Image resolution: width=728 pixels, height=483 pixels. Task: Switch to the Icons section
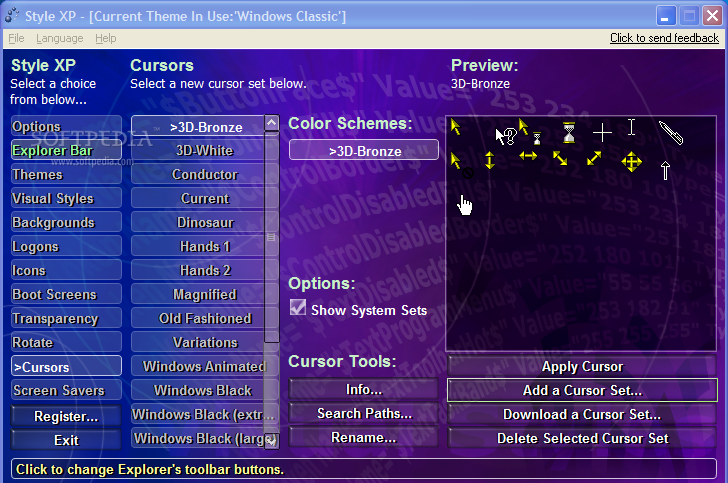66,270
